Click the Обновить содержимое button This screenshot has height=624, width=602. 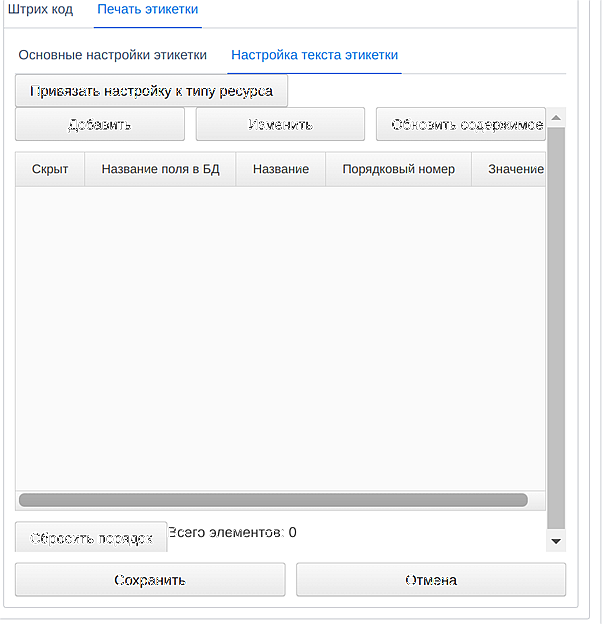461,125
